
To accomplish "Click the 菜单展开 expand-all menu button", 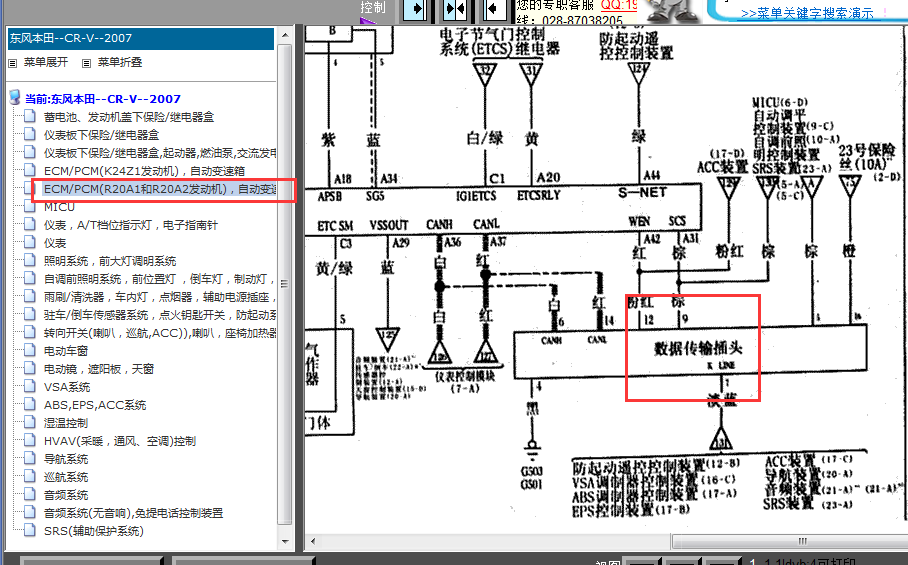I will pos(46,62).
